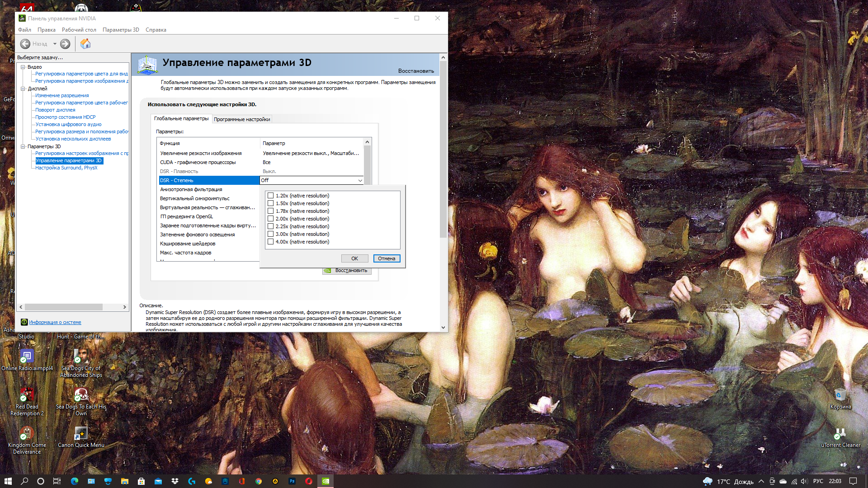Open the uTorrent Cleaner desktop icon
Screen dimensions: 868x488
coord(840,433)
